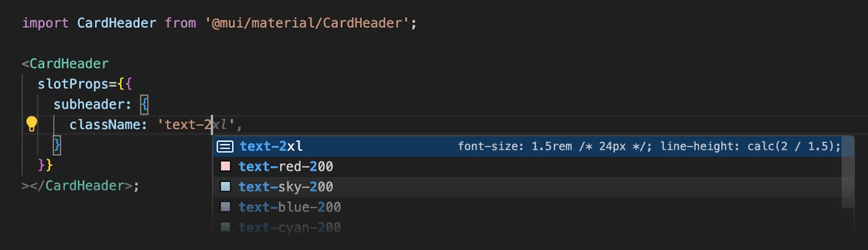The image size is (868, 250).
Task: Click the font-size detail text of text-2xl
Action: pyautogui.click(x=649, y=147)
